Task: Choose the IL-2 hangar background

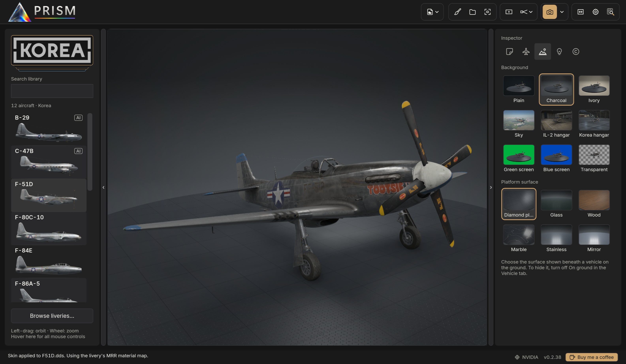Action: pyautogui.click(x=556, y=124)
